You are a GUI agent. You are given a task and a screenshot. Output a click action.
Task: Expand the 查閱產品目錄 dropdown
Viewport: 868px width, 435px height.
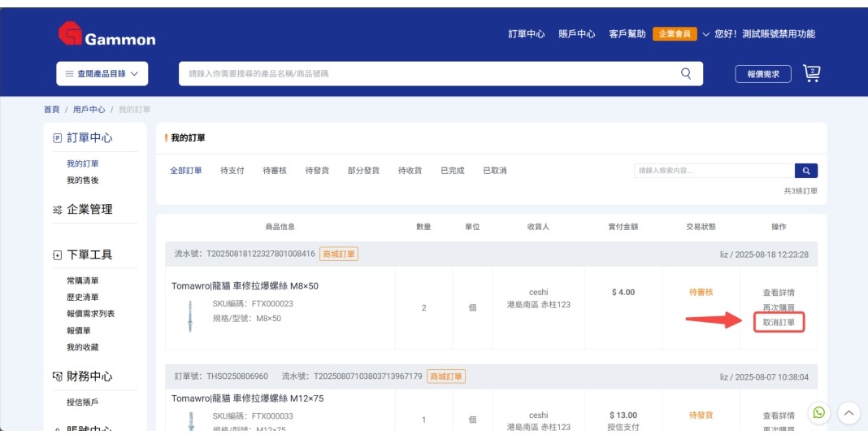pos(102,73)
